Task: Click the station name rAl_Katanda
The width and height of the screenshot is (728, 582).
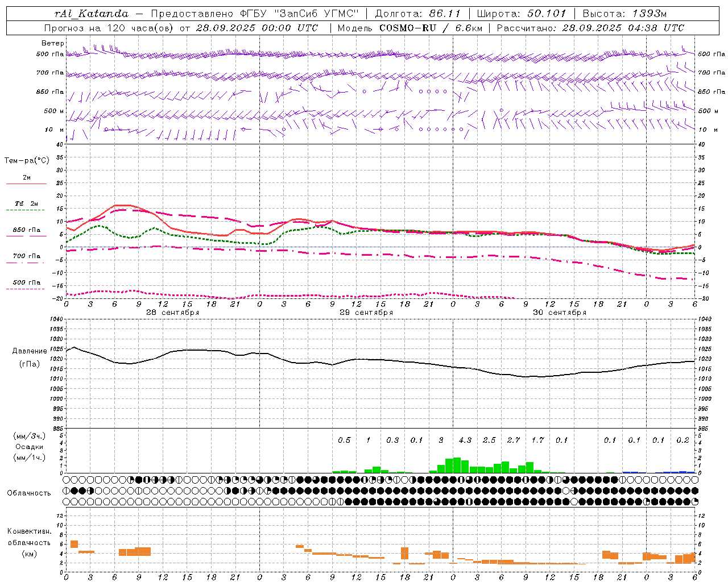Action: click(92, 14)
